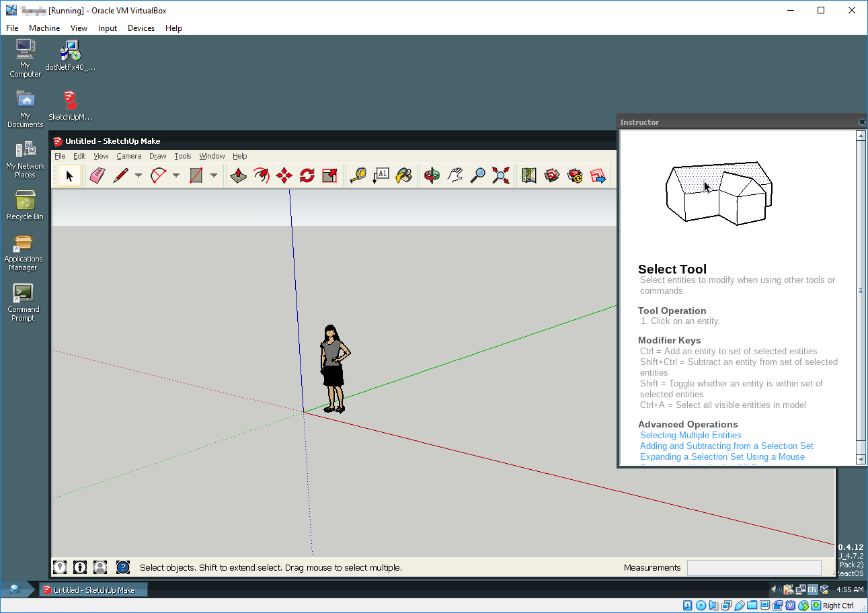
Task: Click the VirtualBox USB device status icon
Action: (x=740, y=605)
